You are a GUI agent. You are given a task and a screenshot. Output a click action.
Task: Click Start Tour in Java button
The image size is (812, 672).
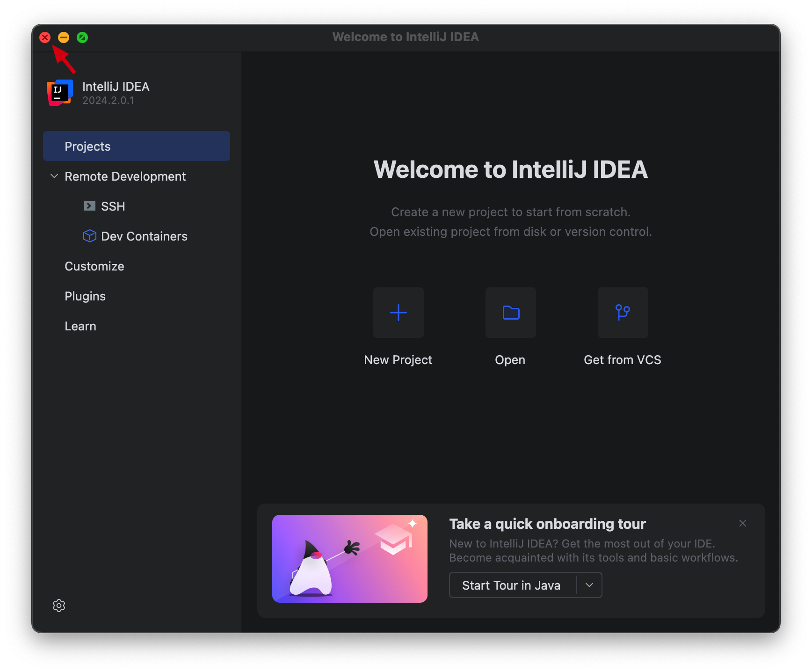click(513, 585)
